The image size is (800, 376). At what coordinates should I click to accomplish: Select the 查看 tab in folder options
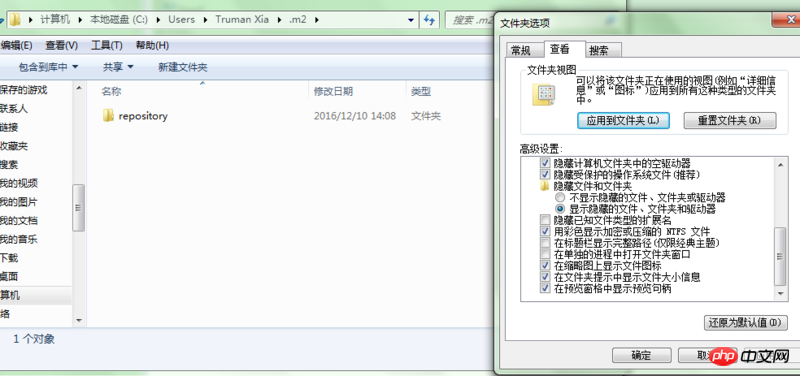pos(559,49)
